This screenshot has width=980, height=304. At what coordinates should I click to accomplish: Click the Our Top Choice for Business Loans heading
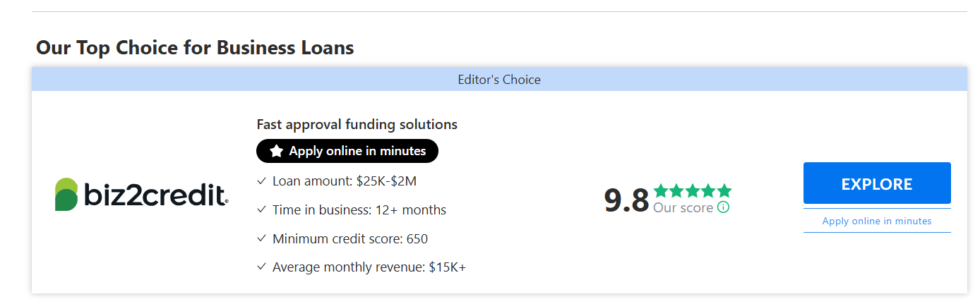[x=195, y=48]
